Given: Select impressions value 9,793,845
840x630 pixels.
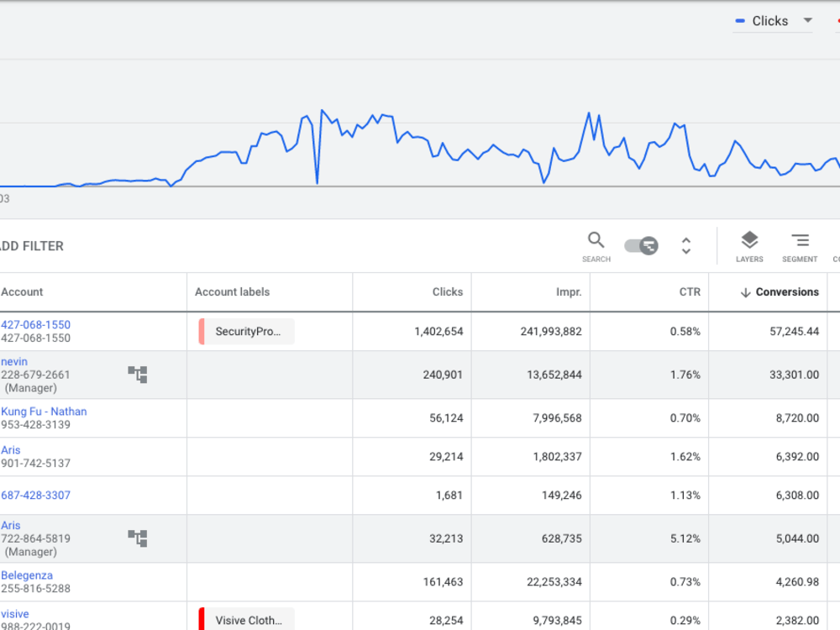Looking at the screenshot, I should pyautogui.click(x=557, y=621).
